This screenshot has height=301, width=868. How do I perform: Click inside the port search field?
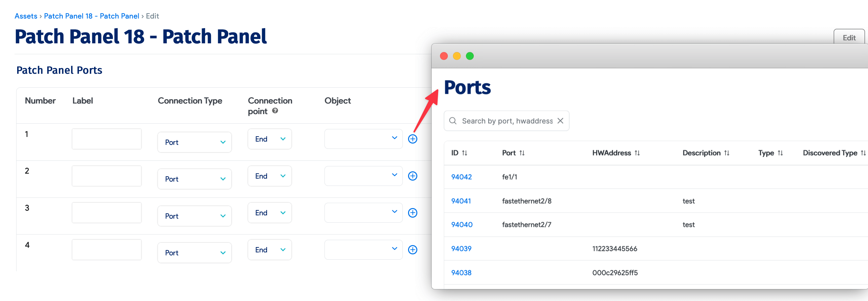506,120
